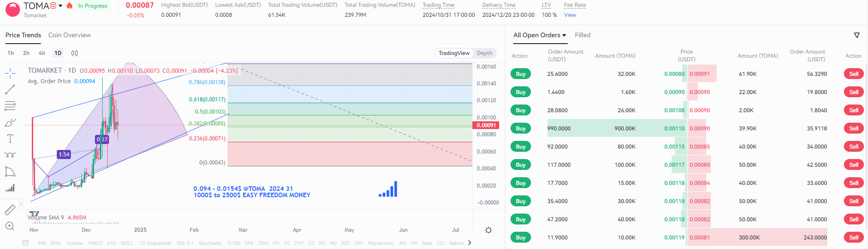This screenshot has width=868, height=249.
Task: Click the Avg. Order Price 0.00094 value
Action: 84,81
